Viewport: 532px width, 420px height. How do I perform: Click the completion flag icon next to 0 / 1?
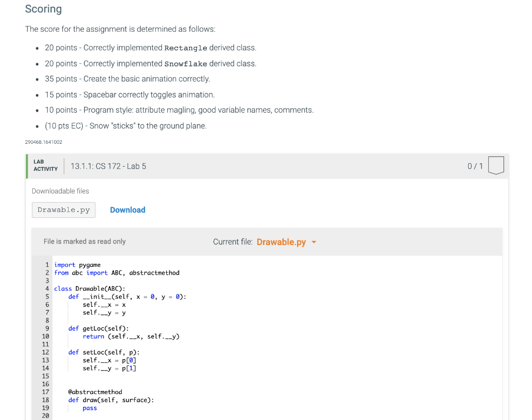(x=496, y=165)
